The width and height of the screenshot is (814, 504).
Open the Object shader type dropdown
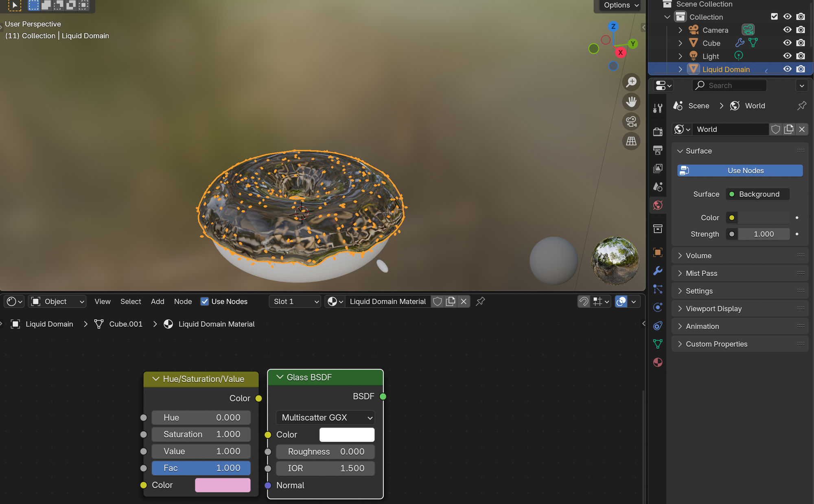coord(57,301)
